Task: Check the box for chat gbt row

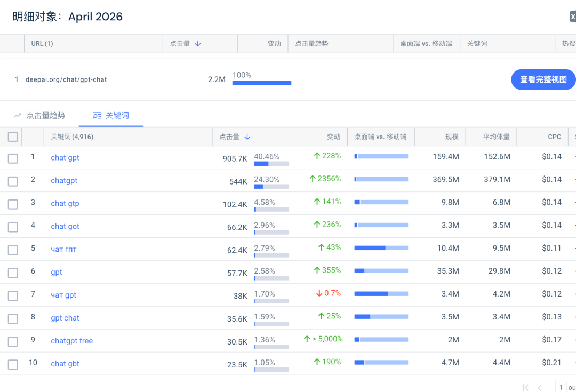Action: tap(13, 364)
